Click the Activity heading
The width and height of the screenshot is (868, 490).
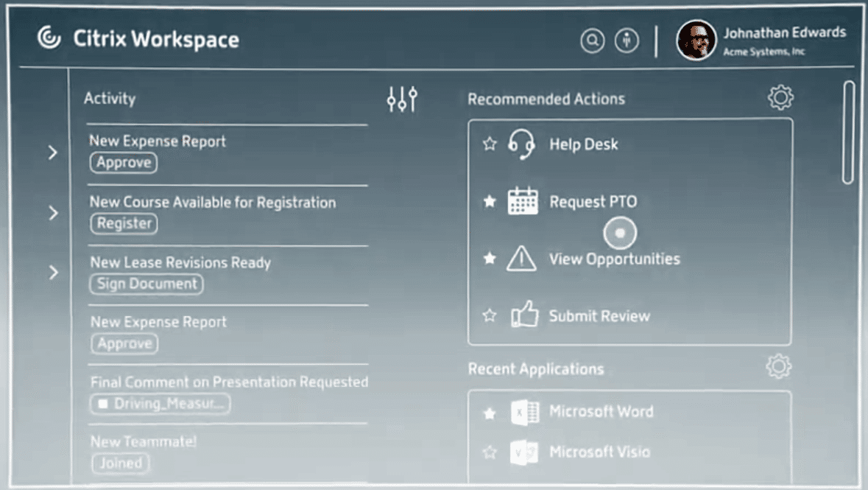click(110, 99)
